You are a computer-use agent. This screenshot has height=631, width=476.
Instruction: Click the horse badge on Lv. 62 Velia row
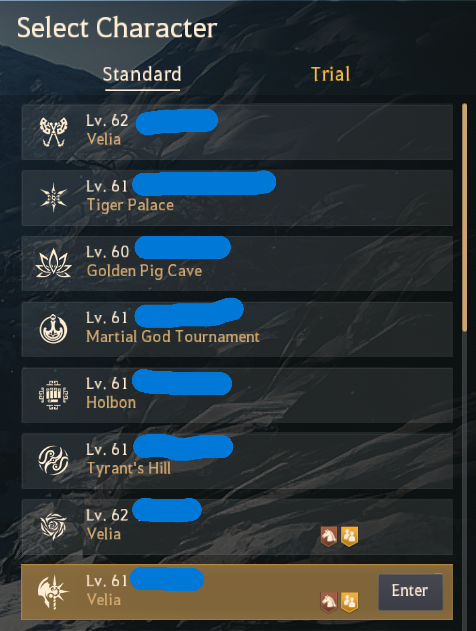(329, 536)
